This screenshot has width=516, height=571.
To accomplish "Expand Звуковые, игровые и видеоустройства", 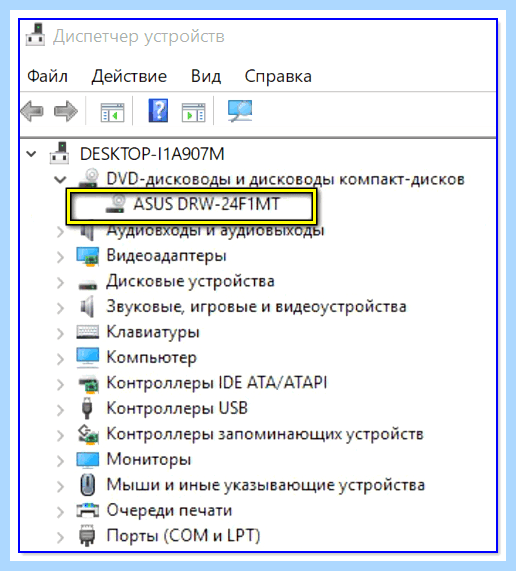I will [x=60, y=308].
